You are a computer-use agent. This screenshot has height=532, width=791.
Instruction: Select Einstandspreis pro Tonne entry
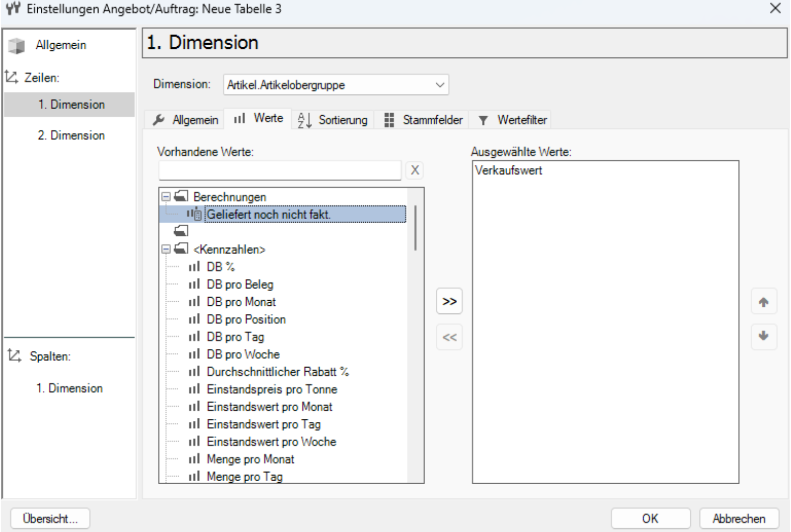(272, 389)
